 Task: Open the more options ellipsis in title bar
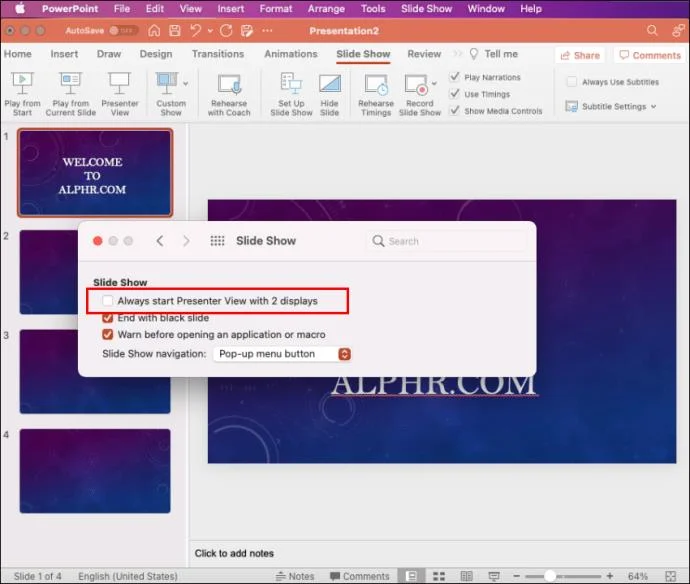tap(267, 30)
